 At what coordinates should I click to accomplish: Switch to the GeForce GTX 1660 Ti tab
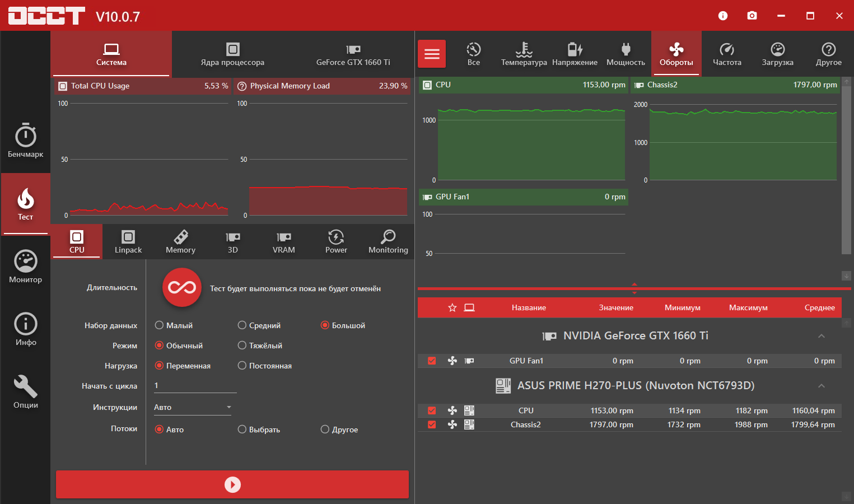(x=353, y=54)
